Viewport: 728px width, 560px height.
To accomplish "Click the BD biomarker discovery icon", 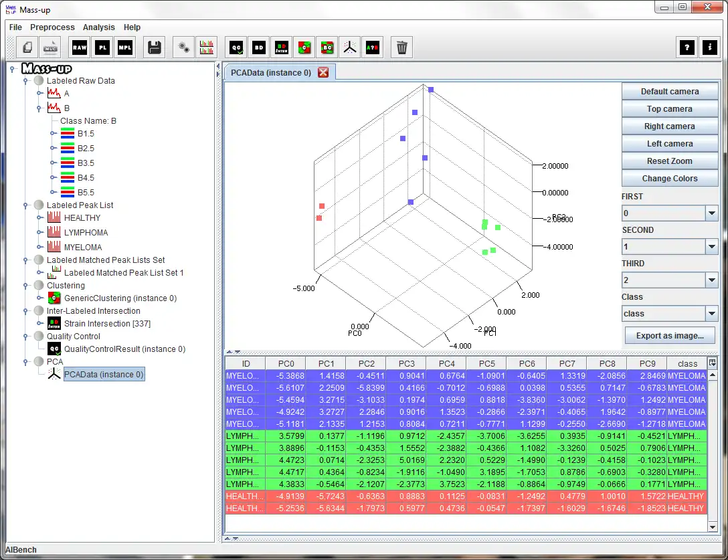I will point(259,48).
